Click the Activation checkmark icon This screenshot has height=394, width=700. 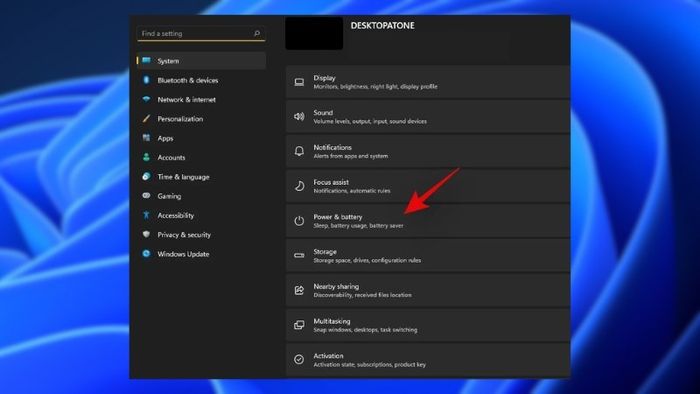pos(299,360)
